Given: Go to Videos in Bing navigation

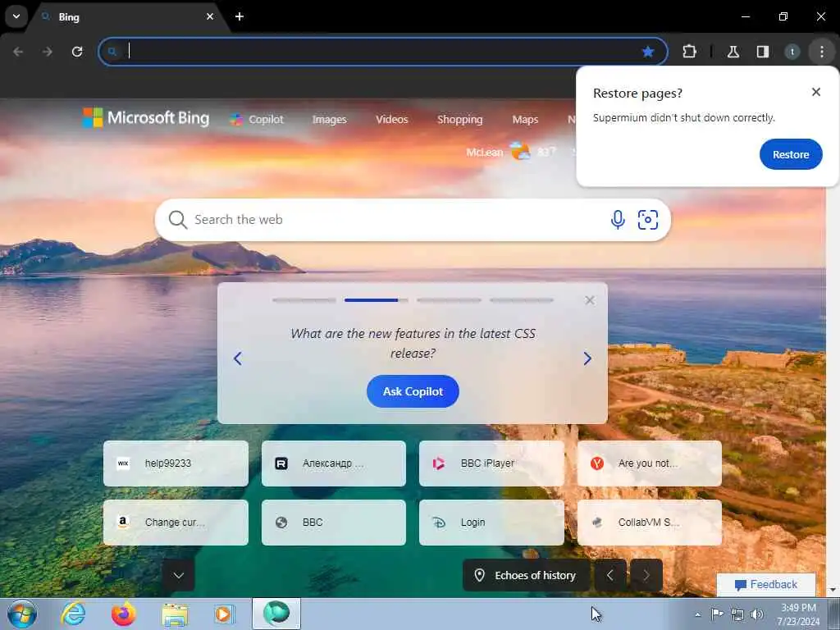Looking at the screenshot, I should 391,120.
